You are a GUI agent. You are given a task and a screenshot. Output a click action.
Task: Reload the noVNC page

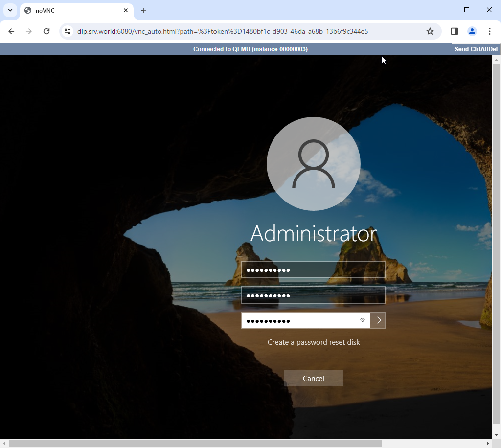tap(46, 31)
